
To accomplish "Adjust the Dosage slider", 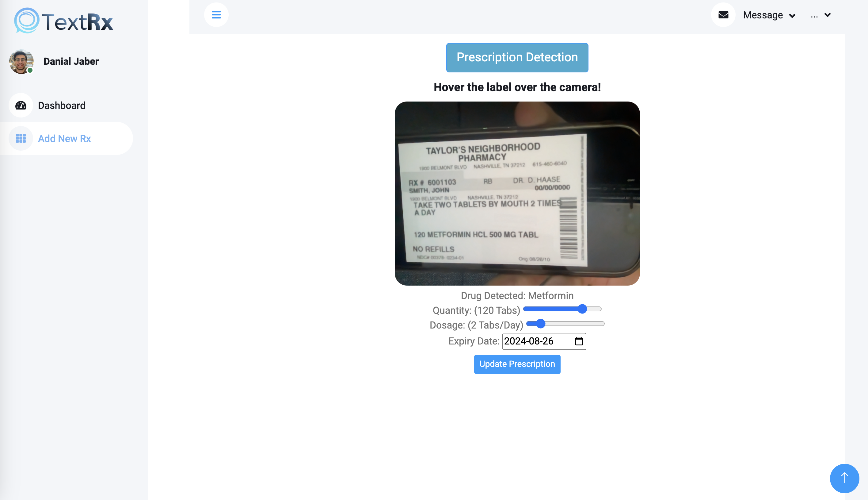I will click(x=565, y=324).
